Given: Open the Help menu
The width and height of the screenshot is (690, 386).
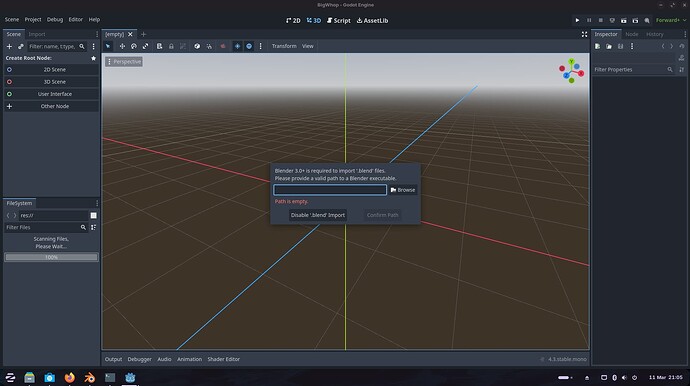Looking at the screenshot, I should tap(94, 19).
